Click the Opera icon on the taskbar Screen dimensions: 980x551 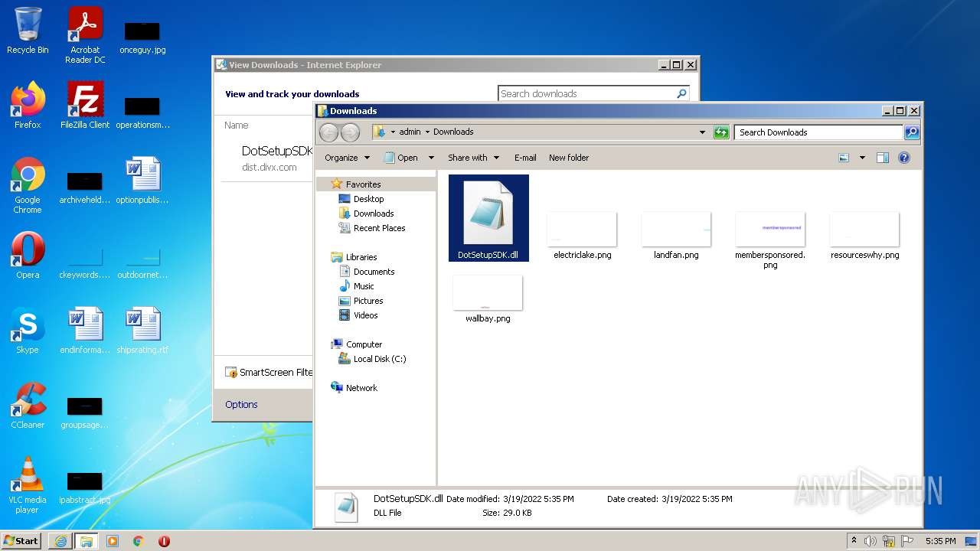pyautogui.click(x=164, y=541)
